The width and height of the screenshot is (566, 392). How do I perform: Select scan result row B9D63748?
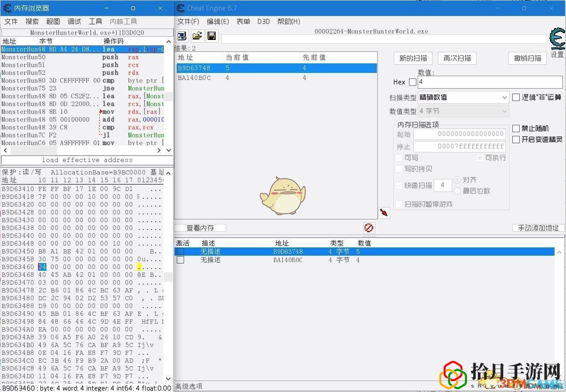[x=277, y=68]
